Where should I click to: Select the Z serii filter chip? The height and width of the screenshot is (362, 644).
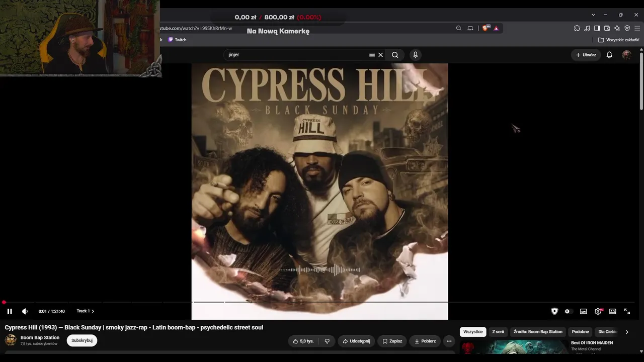pyautogui.click(x=498, y=332)
